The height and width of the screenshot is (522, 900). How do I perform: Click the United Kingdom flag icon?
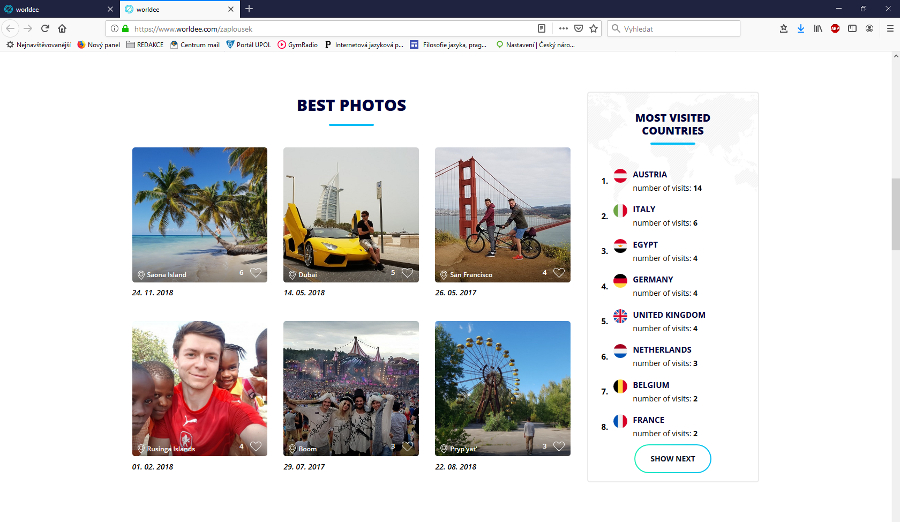(620, 316)
